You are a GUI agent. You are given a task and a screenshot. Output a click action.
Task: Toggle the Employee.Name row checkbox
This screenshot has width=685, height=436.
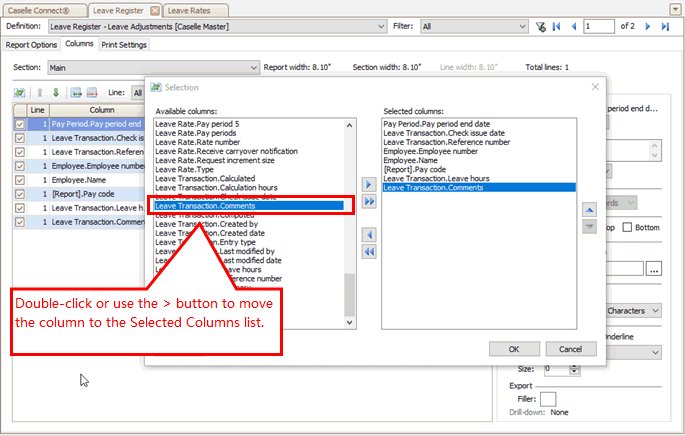tap(20, 180)
